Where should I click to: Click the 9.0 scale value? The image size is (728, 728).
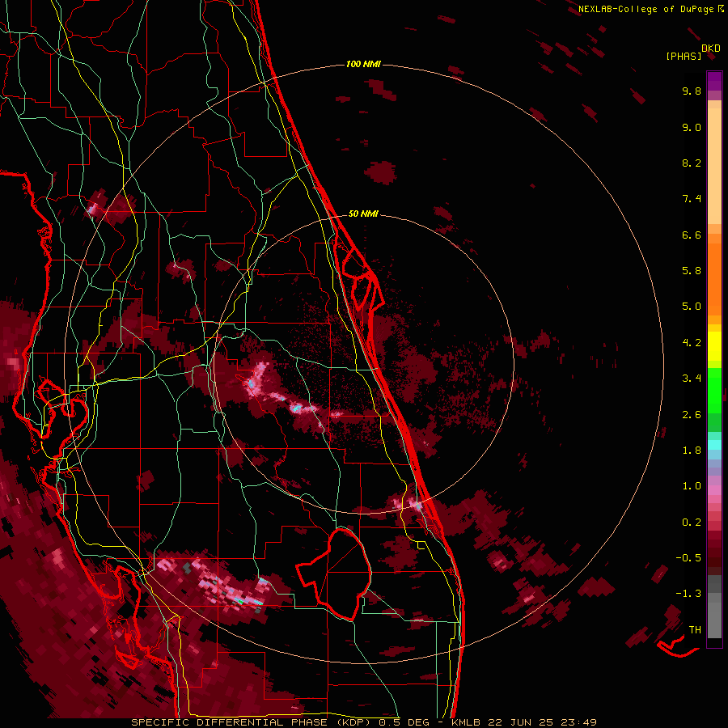click(692, 128)
